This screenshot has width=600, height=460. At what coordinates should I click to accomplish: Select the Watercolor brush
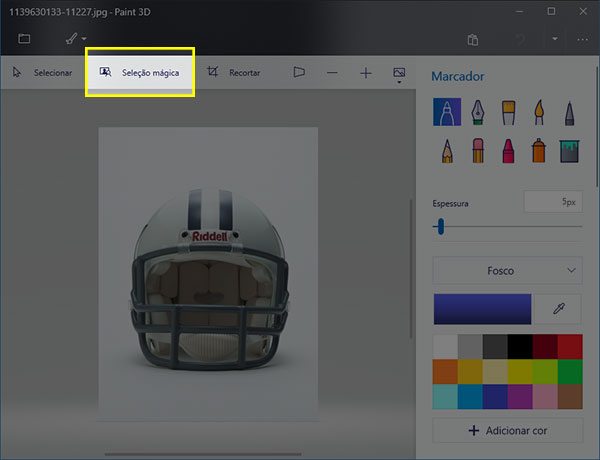tap(539, 112)
